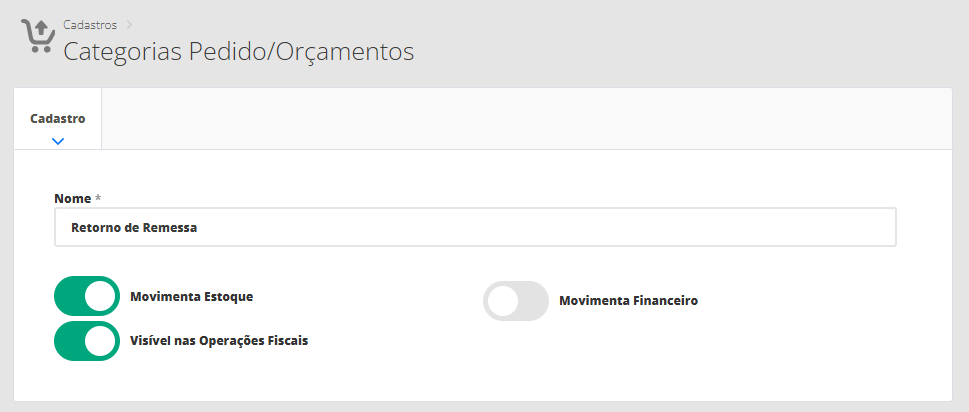Click the knob of the Visível toggle
This screenshot has height=412, width=969.
point(101,341)
